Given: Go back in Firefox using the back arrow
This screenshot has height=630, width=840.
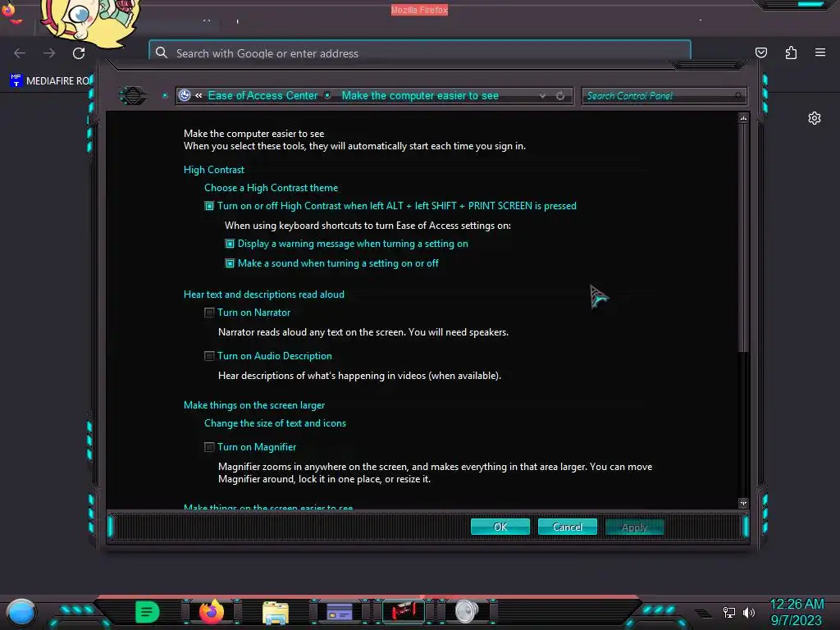Looking at the screenshot, I should (20, 53).
